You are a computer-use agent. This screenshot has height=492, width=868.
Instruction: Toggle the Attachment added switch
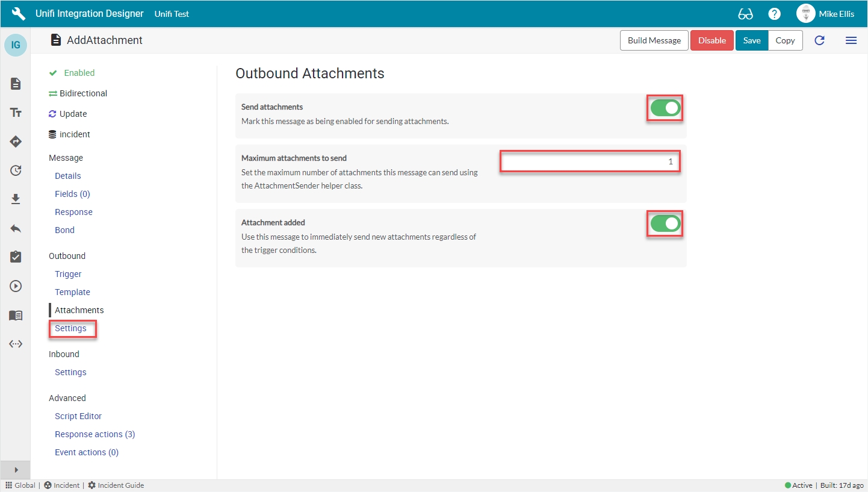click(x=665, y=224)
